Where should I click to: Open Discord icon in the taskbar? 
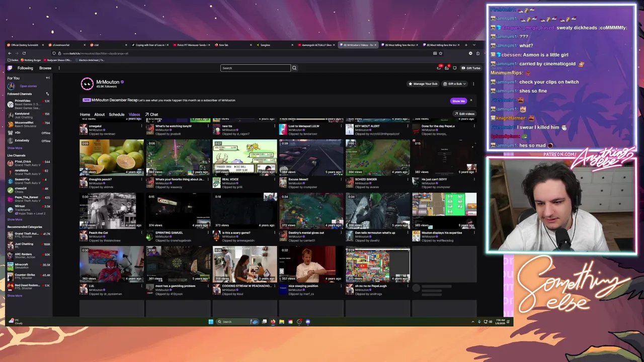click(308, 322)
